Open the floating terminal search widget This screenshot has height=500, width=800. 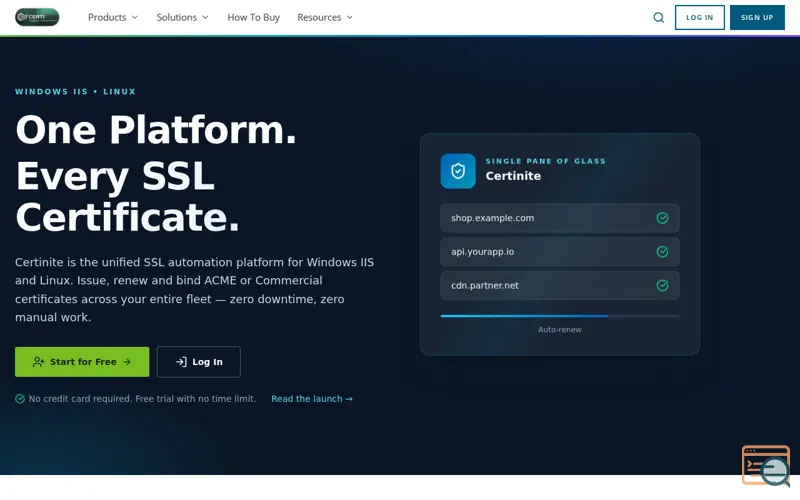point(766,465)
